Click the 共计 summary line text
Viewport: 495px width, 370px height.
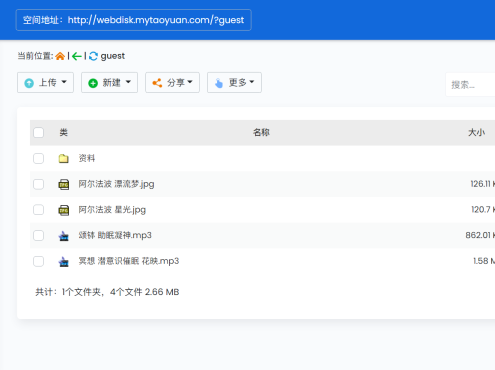(107, 292)
